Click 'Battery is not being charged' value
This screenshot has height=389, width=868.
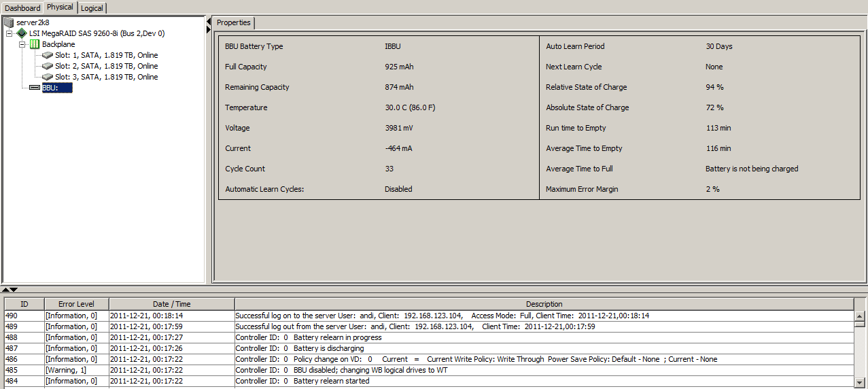tap(752, 169)
